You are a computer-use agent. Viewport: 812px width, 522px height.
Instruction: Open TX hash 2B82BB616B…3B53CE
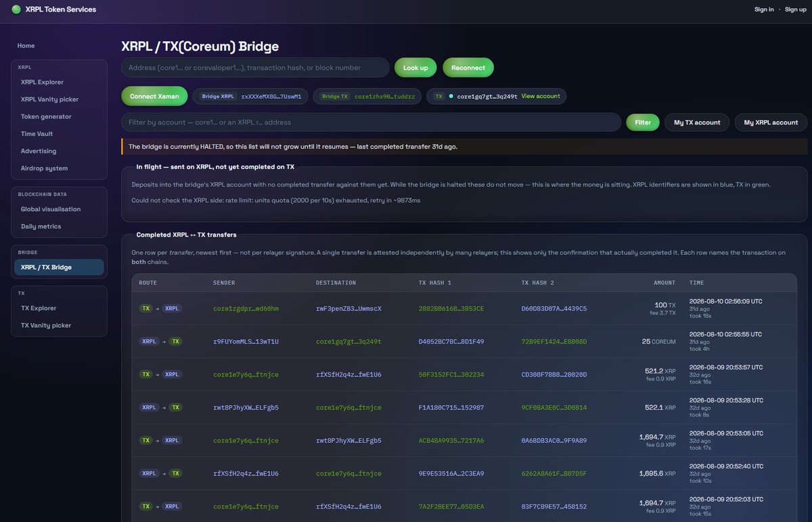(451, 309)
